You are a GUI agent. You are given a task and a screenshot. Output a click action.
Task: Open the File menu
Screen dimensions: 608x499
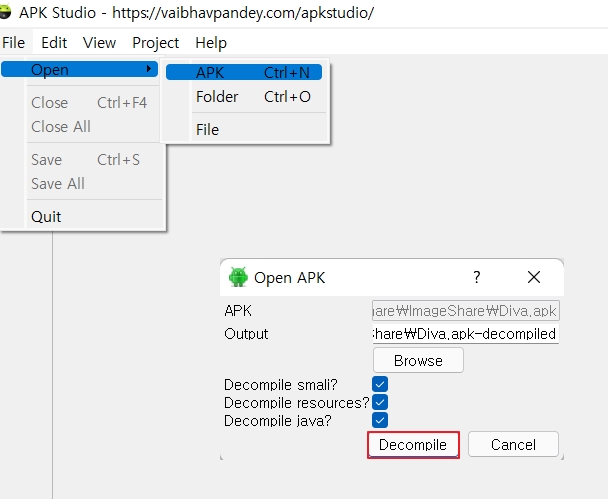(14, 43)
